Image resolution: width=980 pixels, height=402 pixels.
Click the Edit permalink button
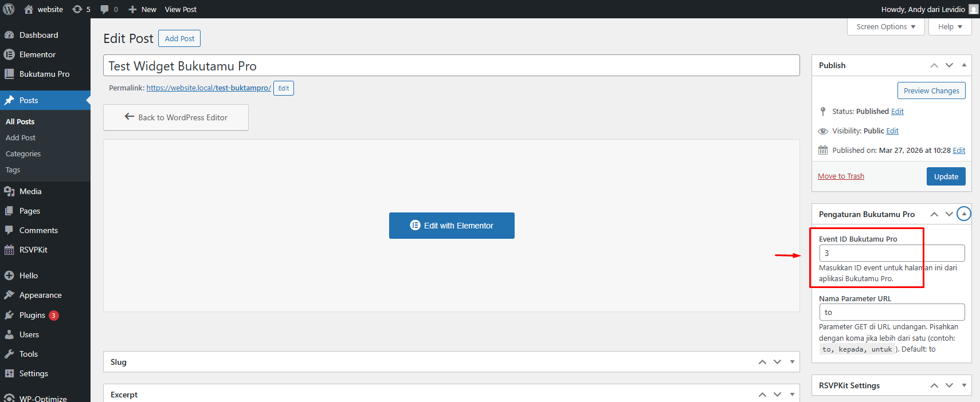point(284,88)
